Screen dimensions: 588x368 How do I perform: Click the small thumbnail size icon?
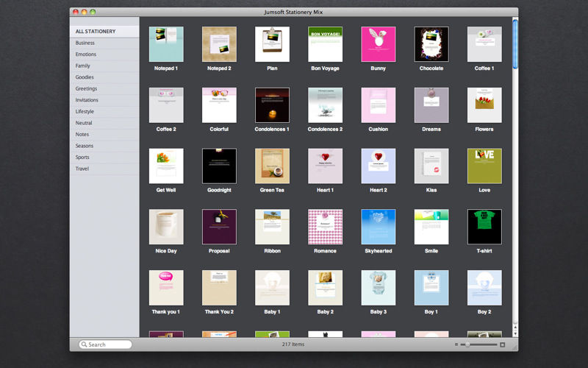456,344
